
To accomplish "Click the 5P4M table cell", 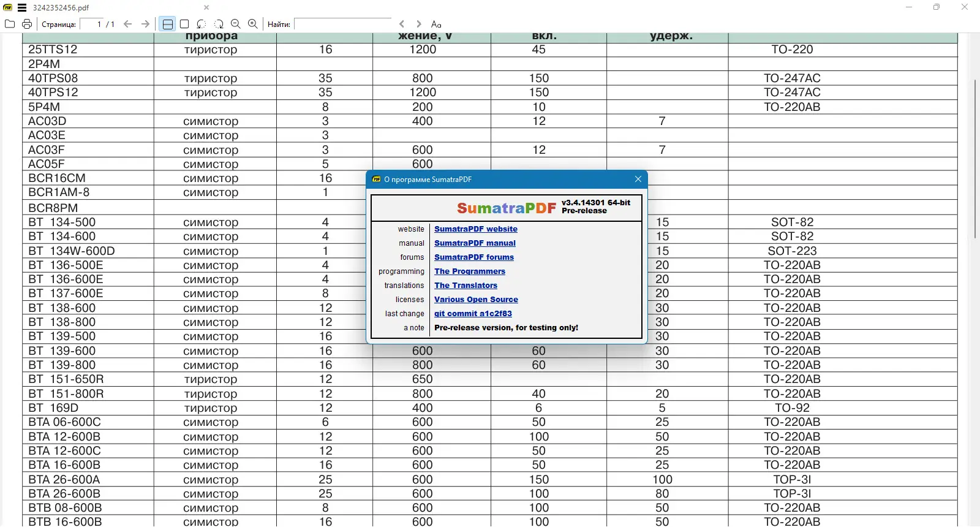I will point(88,107).
